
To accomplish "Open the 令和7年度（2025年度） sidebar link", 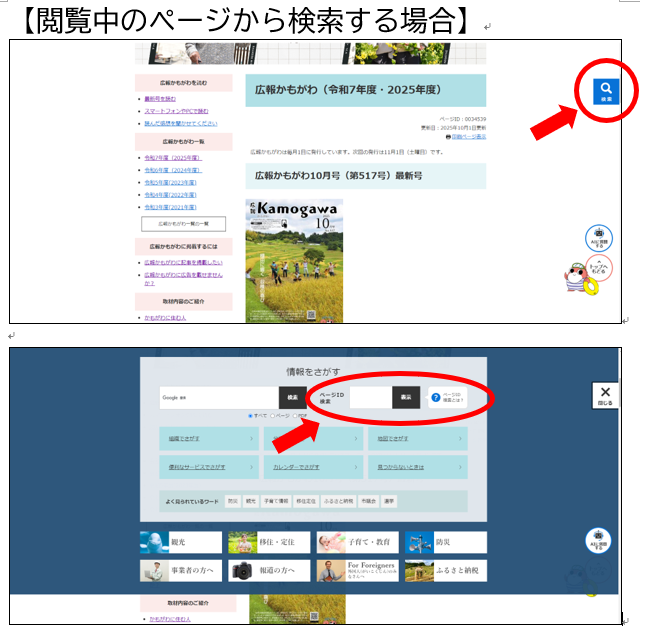I will click(173, 158).
